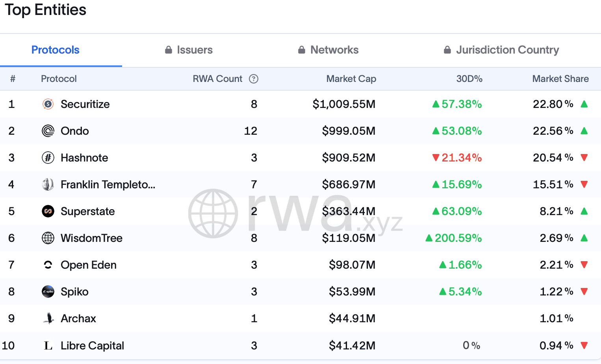Click the Libre Capital L logo
Screen dimensions: 601x364
[48, 345]
